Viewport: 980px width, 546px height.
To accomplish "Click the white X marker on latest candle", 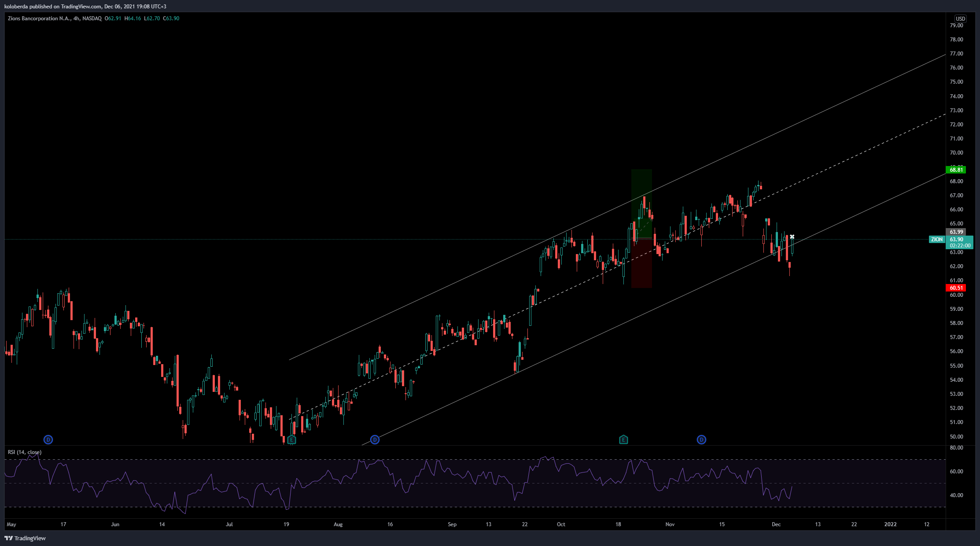I will pos(792,237).
